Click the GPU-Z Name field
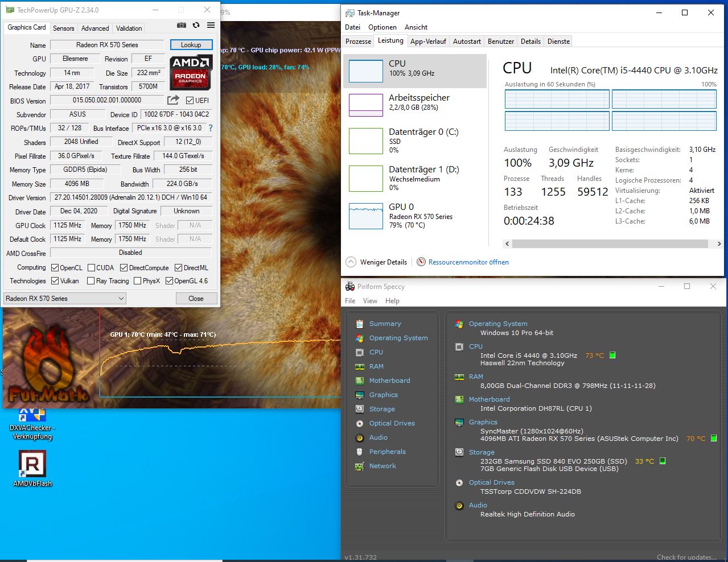This screenshot has height=562, width=728. 107,45
